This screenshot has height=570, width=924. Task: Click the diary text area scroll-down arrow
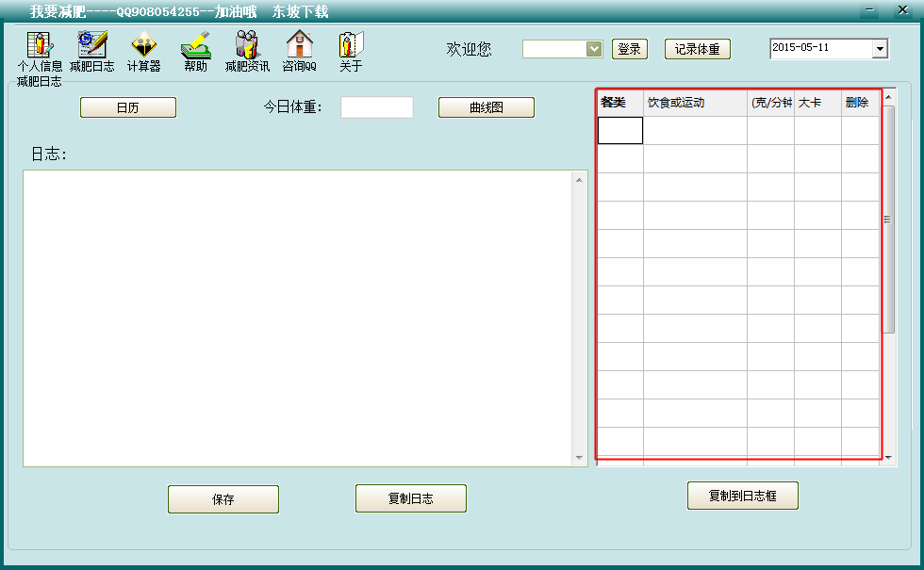tap(579, 458)
